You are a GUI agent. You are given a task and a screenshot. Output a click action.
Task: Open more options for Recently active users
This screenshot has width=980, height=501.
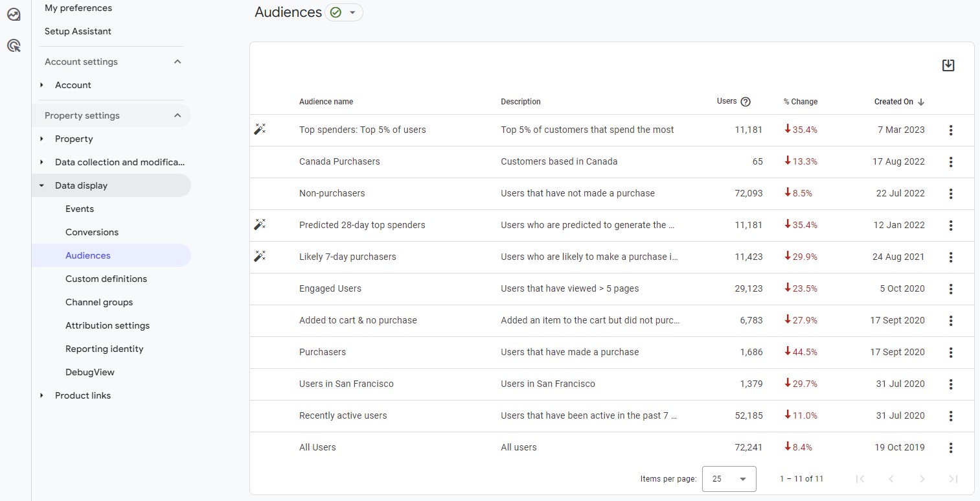pos(951,416)
